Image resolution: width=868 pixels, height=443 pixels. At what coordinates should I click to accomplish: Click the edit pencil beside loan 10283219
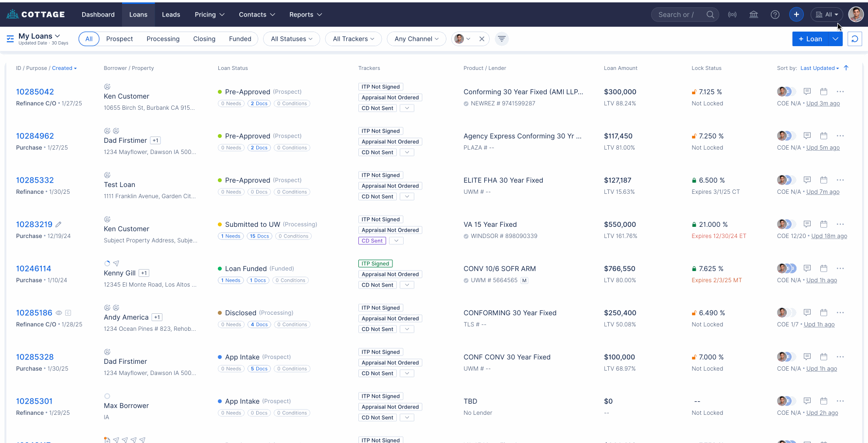(58, 224)
